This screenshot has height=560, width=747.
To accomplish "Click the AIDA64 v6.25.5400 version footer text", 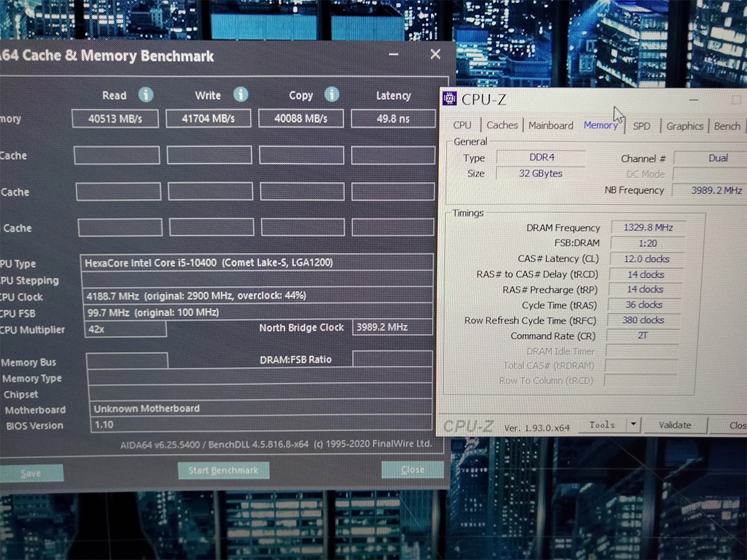I will 276,444.
